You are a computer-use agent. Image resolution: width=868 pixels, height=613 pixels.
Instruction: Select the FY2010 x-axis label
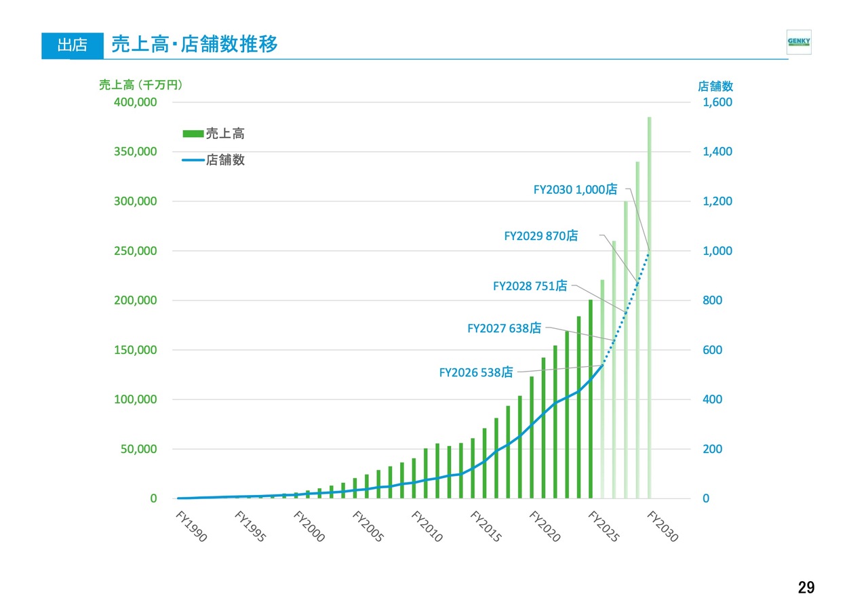(429, 528)
